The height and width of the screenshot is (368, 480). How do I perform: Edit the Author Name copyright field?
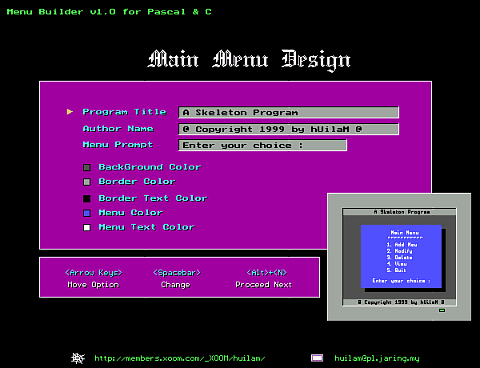click(289, 129)
